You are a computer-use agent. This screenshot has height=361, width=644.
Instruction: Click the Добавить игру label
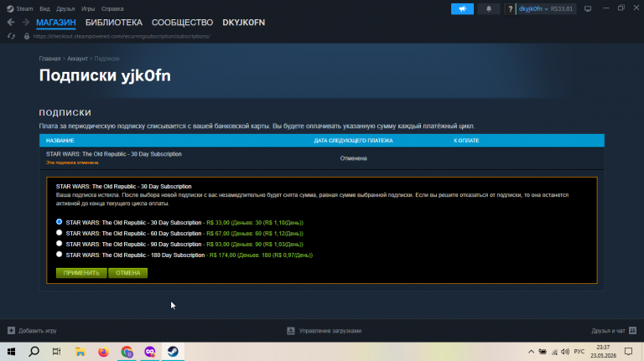coord(38,331)
